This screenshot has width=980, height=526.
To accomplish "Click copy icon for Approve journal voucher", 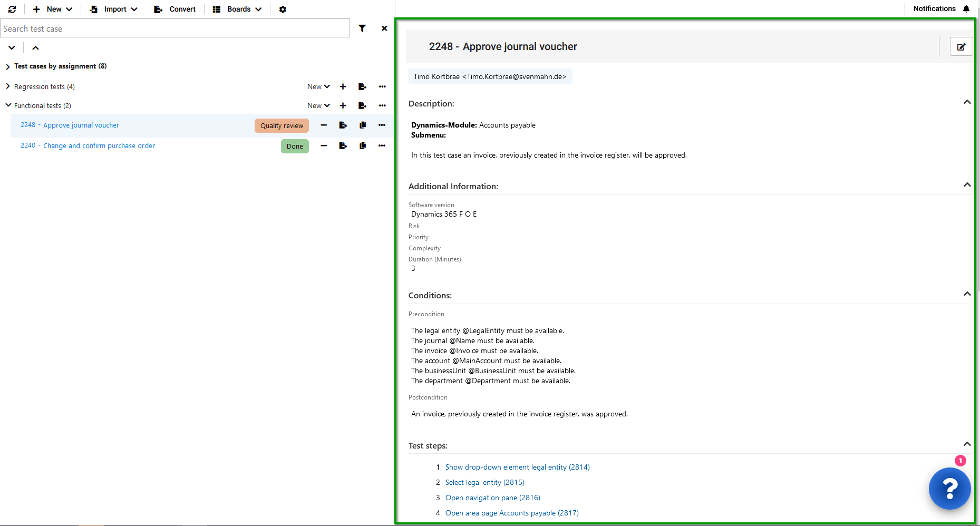I will 363,125.
